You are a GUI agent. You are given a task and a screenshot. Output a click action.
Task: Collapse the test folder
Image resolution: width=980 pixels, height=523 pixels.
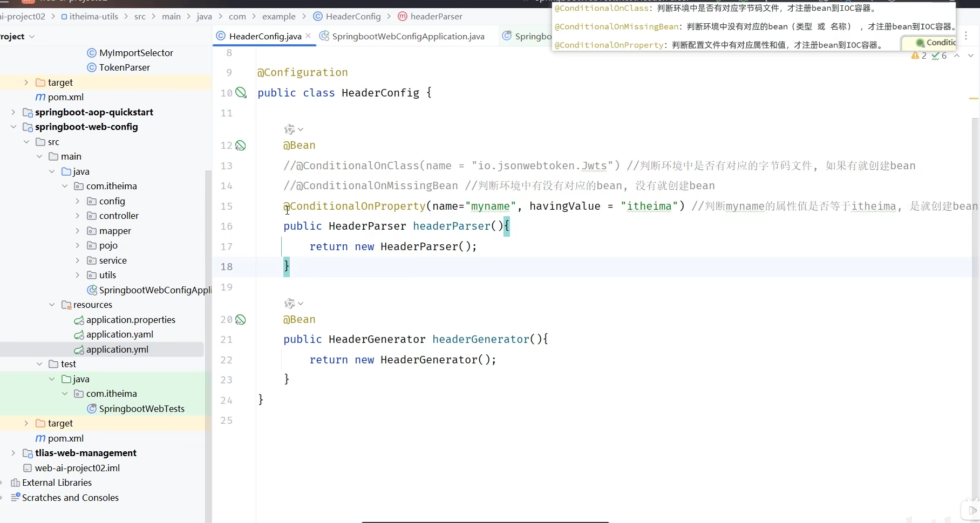39,364
